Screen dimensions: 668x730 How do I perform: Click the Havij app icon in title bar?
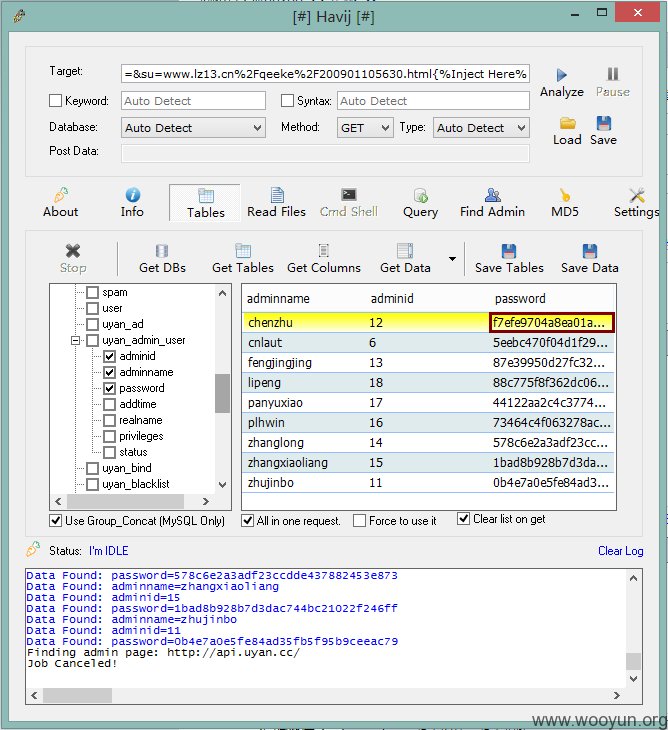(20, 16)
